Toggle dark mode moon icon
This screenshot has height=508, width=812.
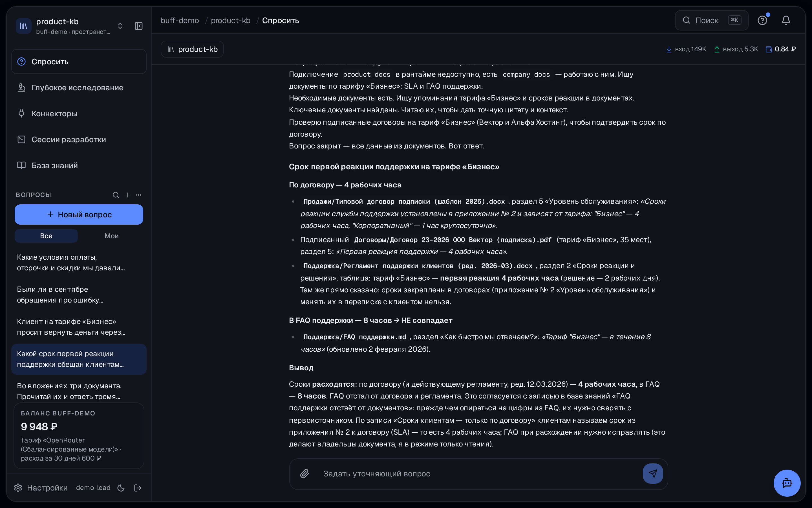point(121,488)
